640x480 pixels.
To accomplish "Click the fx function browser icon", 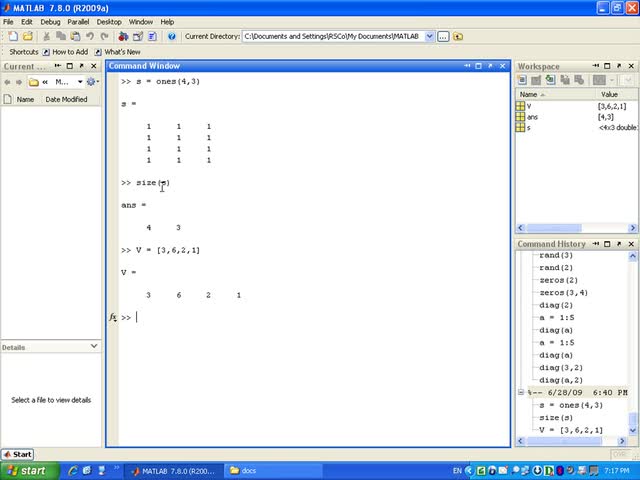I will pyautogui.click(x=113, y=317).
